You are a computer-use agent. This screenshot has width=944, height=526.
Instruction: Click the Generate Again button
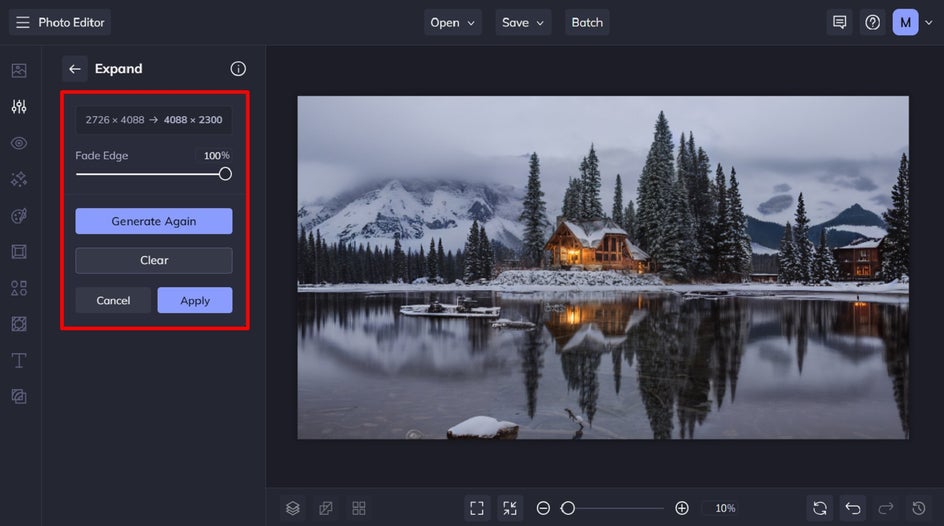154,221
